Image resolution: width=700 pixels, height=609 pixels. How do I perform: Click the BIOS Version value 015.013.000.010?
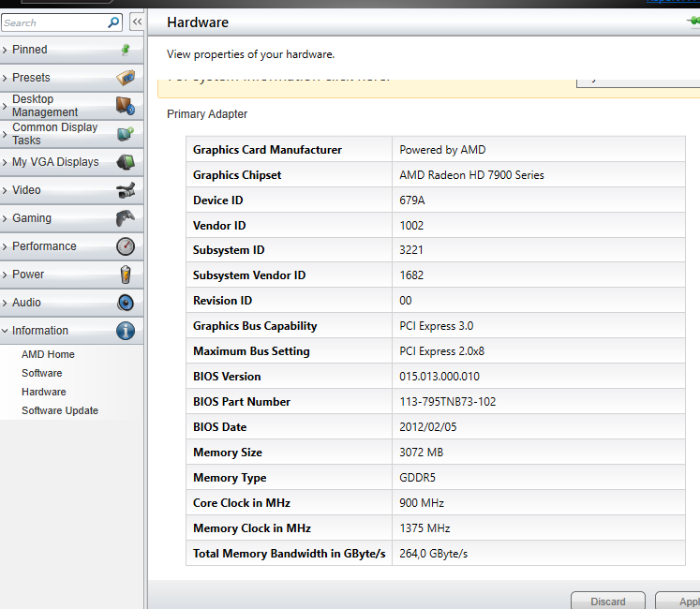coord(439,377)
